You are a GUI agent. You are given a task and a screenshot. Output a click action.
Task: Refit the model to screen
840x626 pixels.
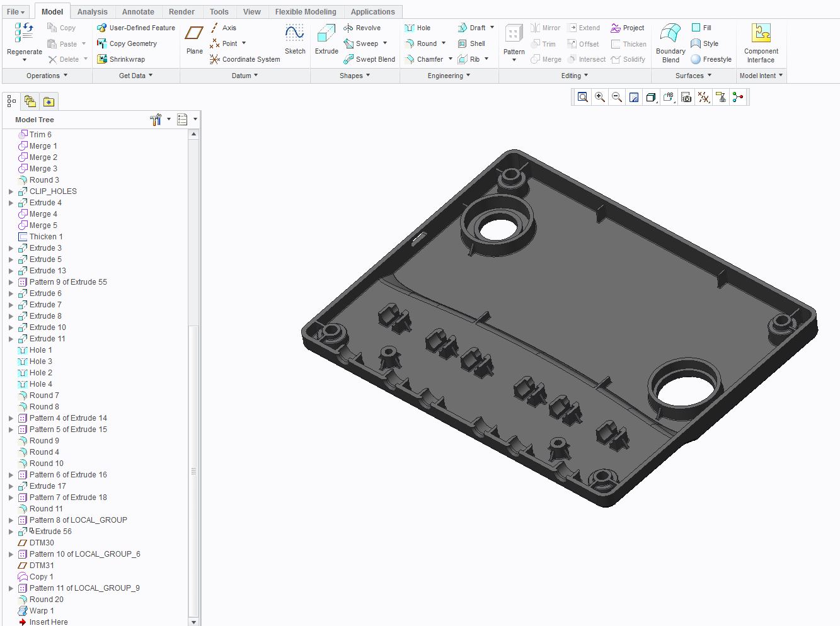583,97
